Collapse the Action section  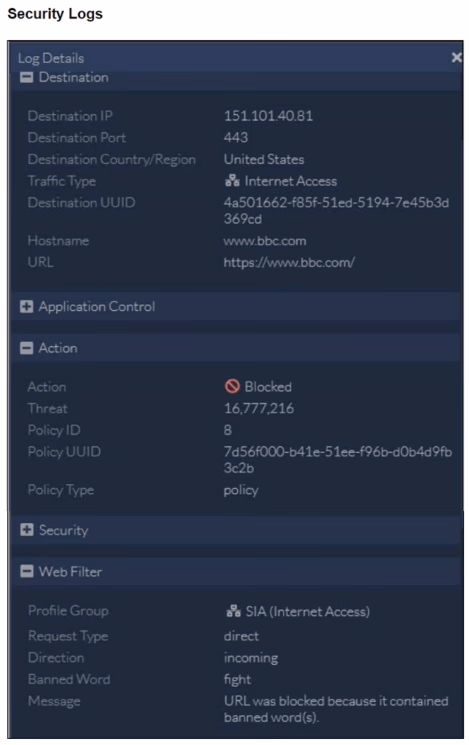coord(27,348)
